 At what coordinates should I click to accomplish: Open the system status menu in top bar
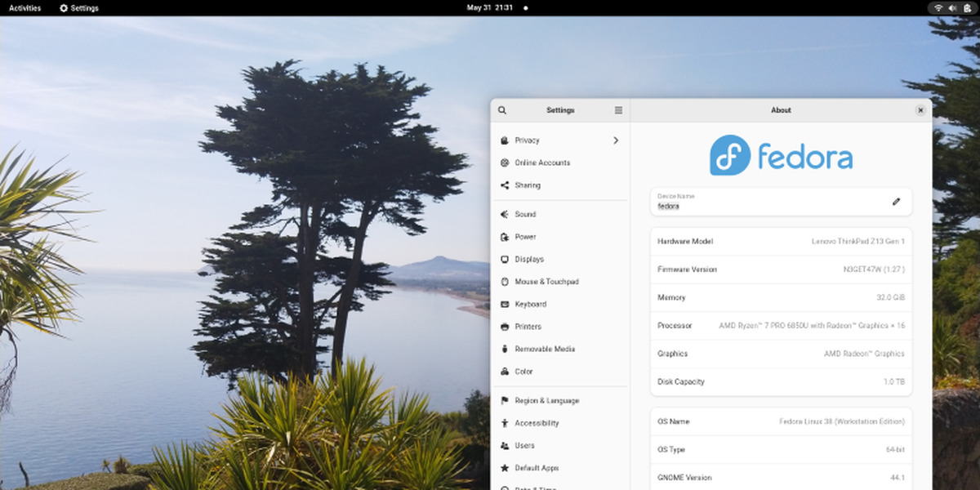[951, 8]
